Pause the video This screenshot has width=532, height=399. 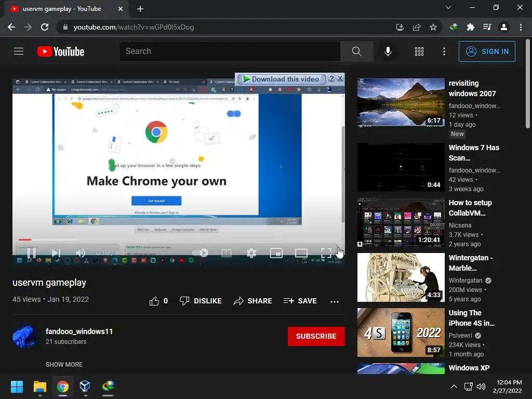(x=31, y=253)
